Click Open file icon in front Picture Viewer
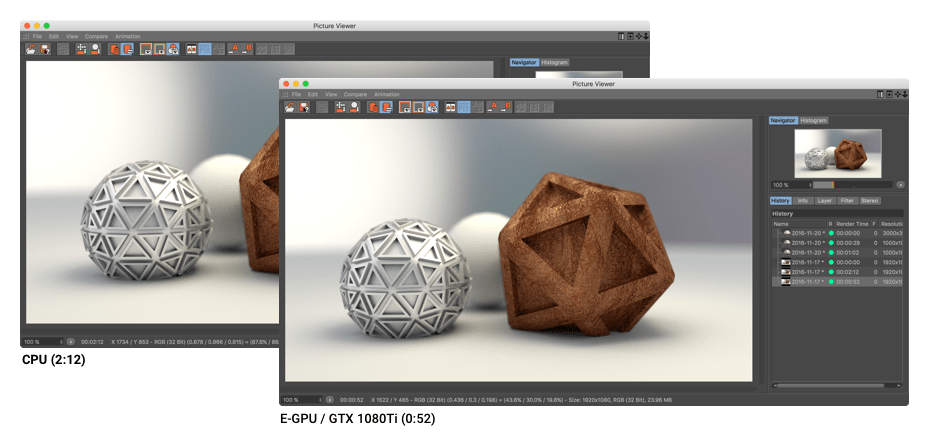The image size is (929, 446). click(290, 107)
